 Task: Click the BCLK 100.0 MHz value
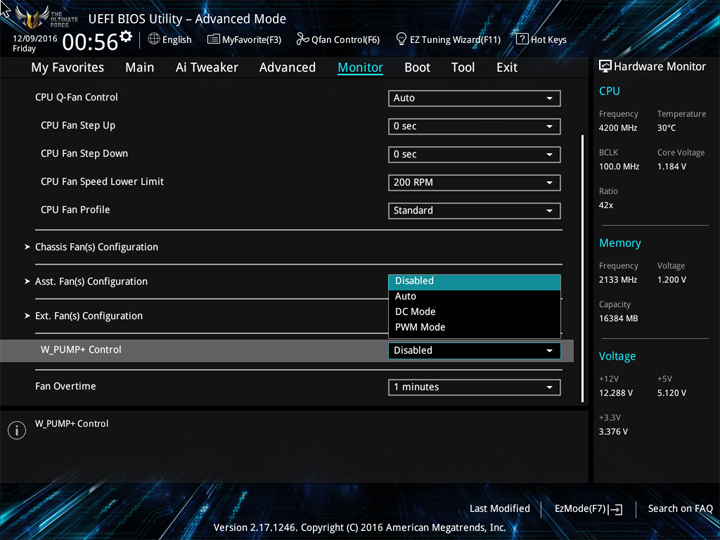coord(619,167)
